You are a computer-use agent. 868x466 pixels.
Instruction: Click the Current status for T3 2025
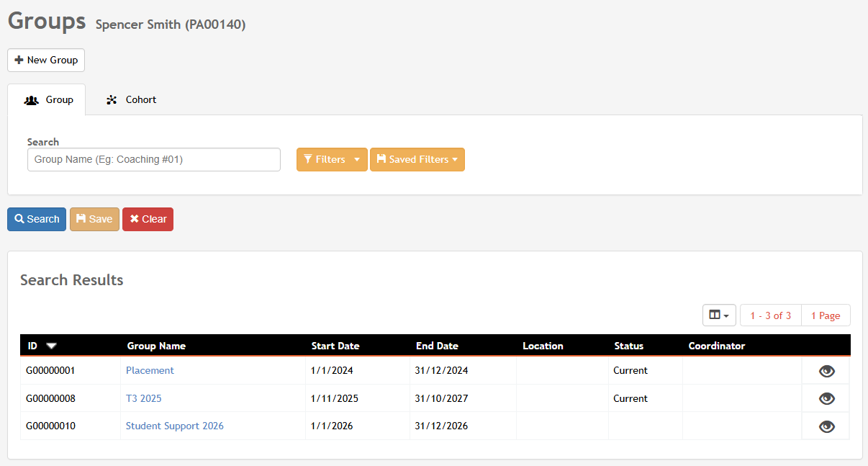point(630,398)
